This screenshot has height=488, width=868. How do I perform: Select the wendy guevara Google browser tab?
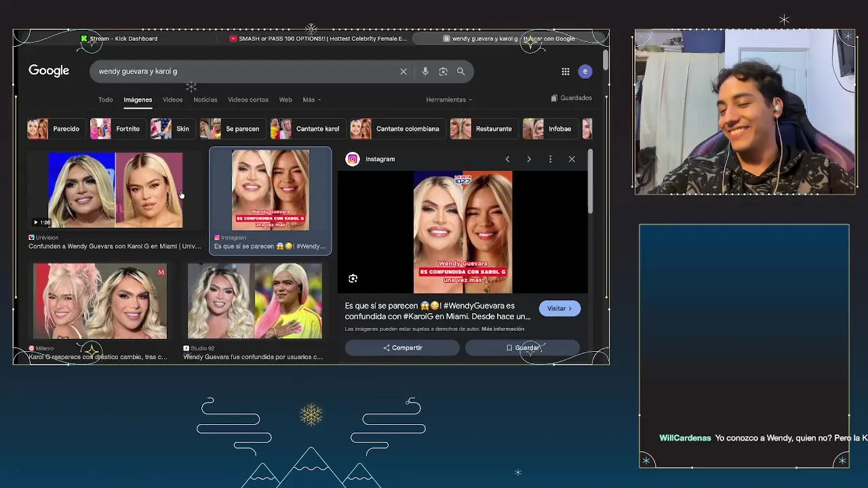[509, 39]
